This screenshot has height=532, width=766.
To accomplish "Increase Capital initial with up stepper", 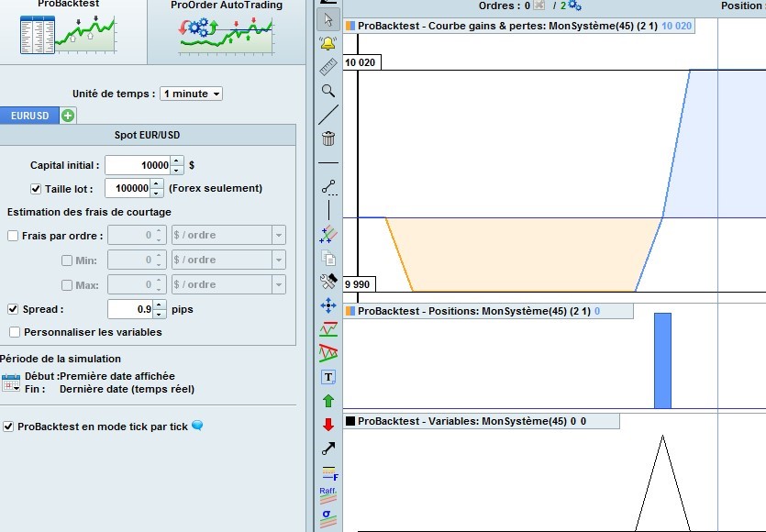I will tap(176, 161).
